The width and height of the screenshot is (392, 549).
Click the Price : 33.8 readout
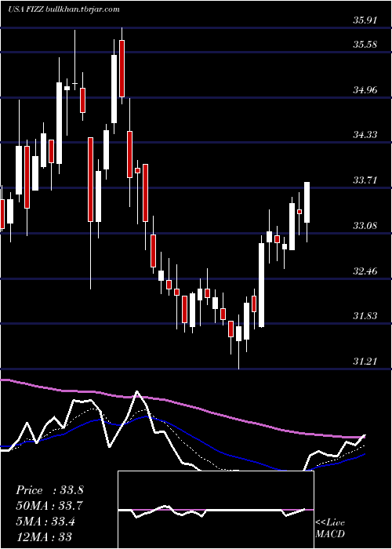[49, 490]
